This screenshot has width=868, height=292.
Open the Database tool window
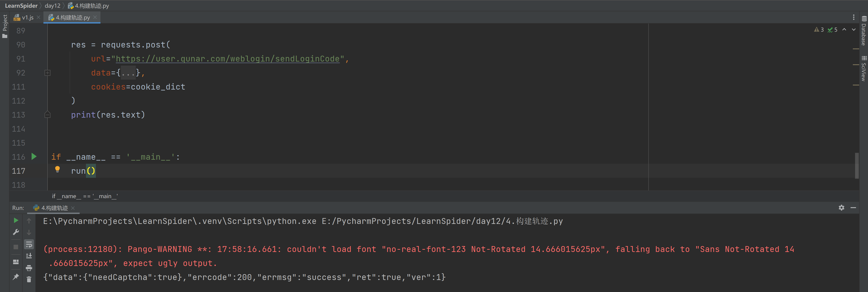pos(864,31)
